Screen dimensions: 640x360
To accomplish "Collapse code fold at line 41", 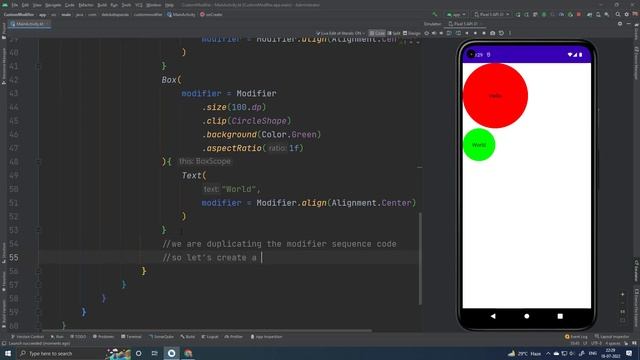I will pos(39,66).
